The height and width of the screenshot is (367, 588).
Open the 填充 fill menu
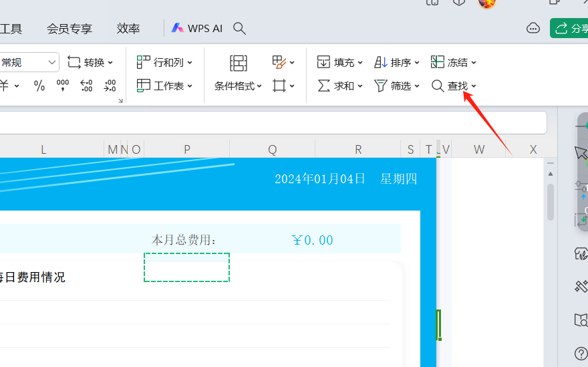(x=339, y=62)
